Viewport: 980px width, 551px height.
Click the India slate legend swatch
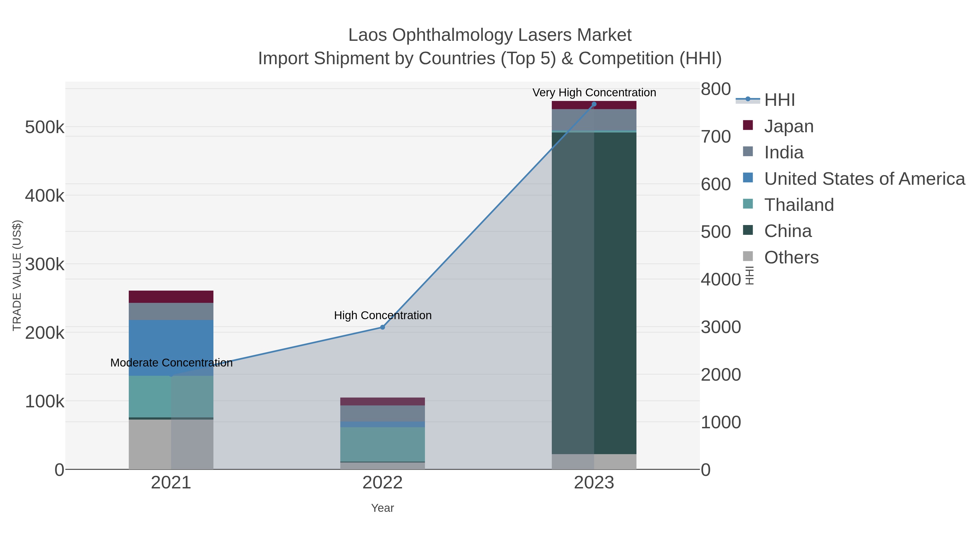(748, 151)
